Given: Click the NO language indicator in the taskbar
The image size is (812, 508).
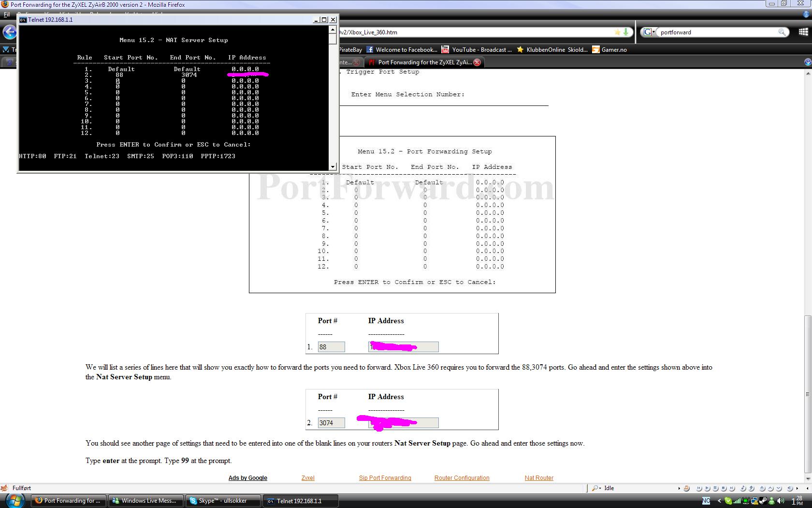Looking at the screenshot, I should pos(706,501).
